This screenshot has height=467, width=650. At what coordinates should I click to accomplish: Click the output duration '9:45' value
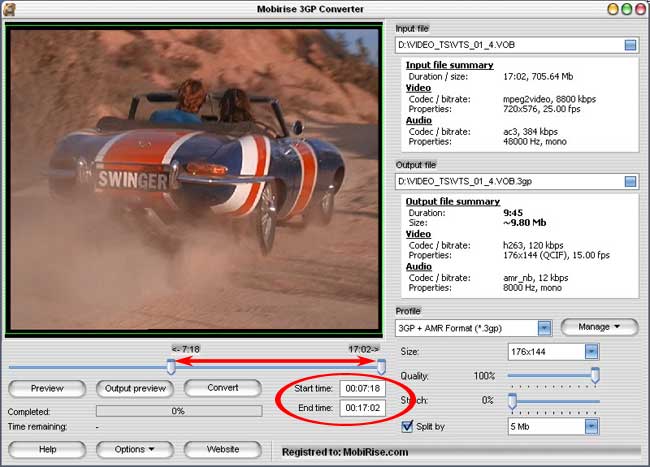pyautogui.click(x=513, y=213)
